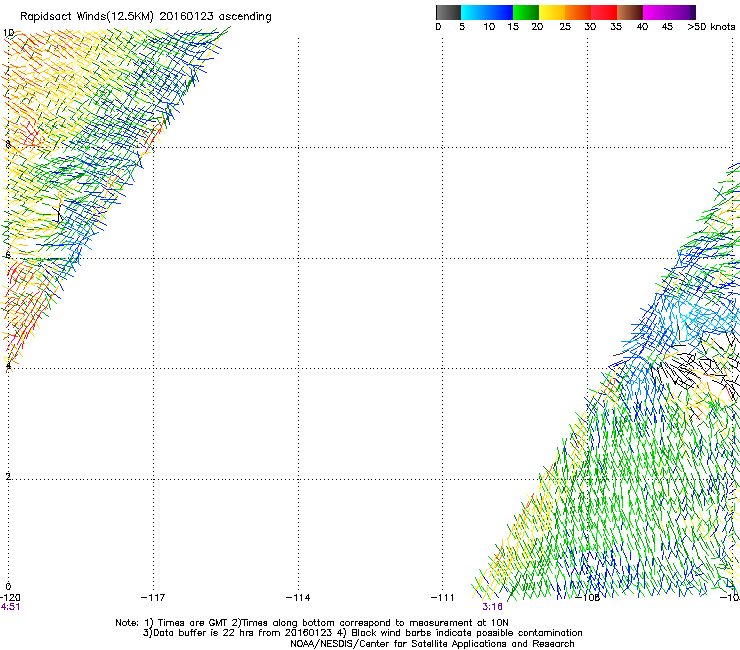Image resolution: width=740 pixels, height=650 pixels.
Task: Click the latitude 0 axis label
Action: tap(8, 587)
